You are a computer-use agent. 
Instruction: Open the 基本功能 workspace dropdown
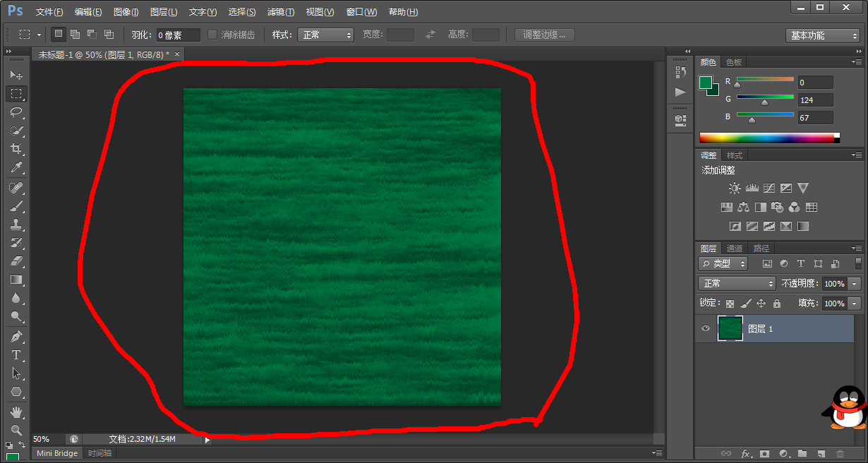point(823,35)
